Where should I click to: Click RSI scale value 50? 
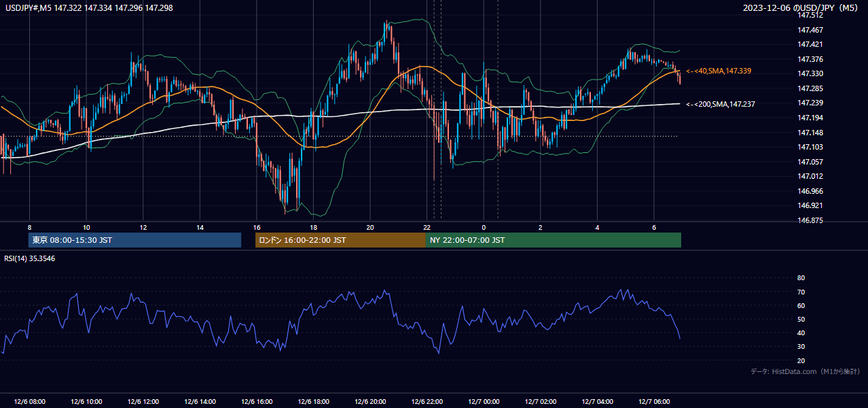coord(801,320)
